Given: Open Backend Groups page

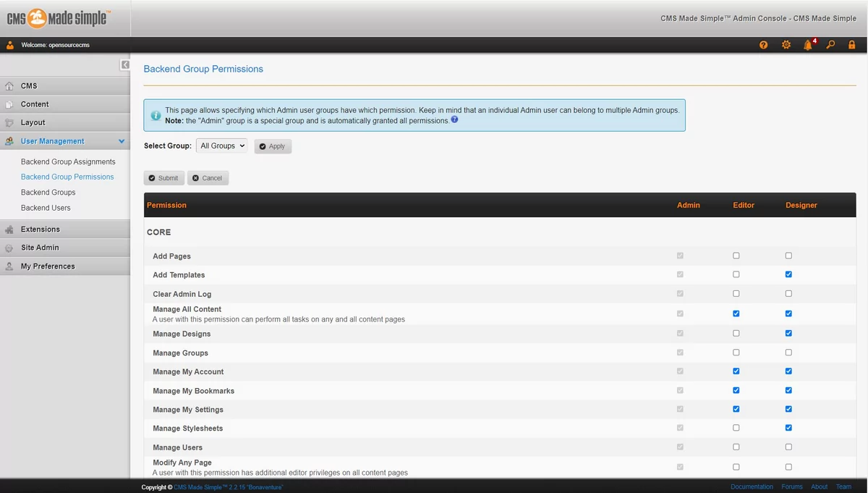Looking at the screenshot, I should 48,193.
